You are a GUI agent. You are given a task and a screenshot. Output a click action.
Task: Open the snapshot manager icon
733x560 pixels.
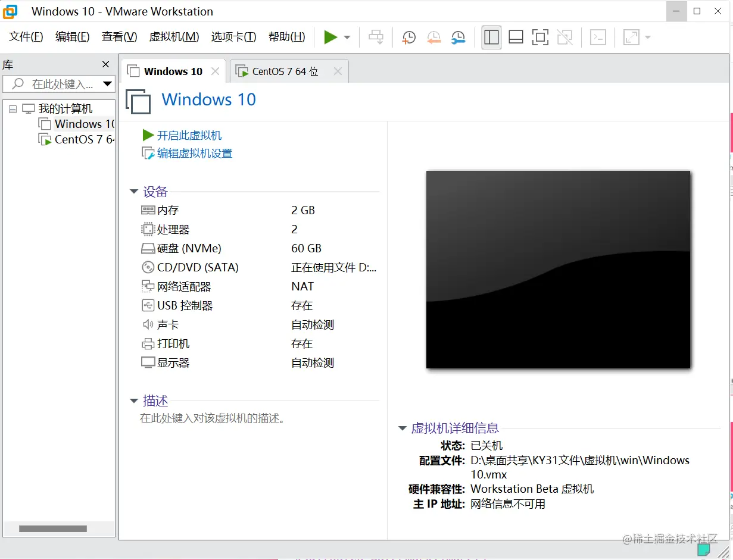(458, 37)
